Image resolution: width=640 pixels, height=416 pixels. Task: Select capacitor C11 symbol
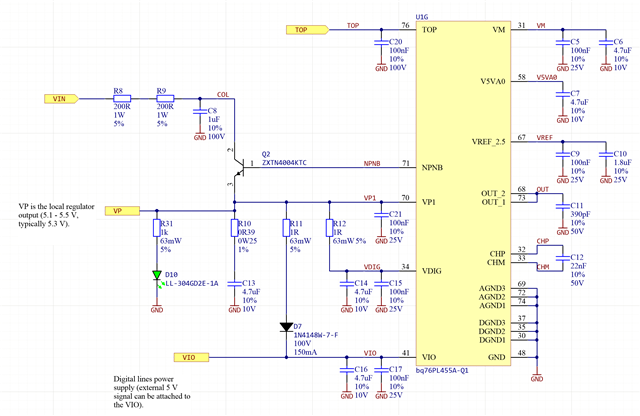[562, 207]
